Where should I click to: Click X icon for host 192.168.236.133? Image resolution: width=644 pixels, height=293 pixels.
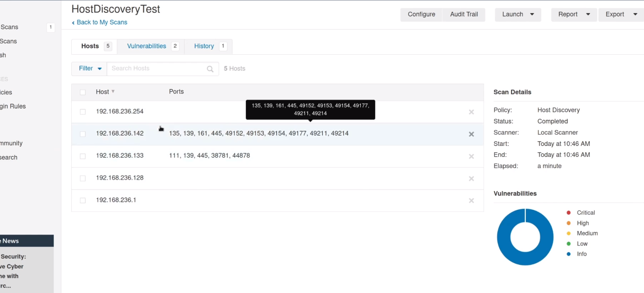pos(471,156)
